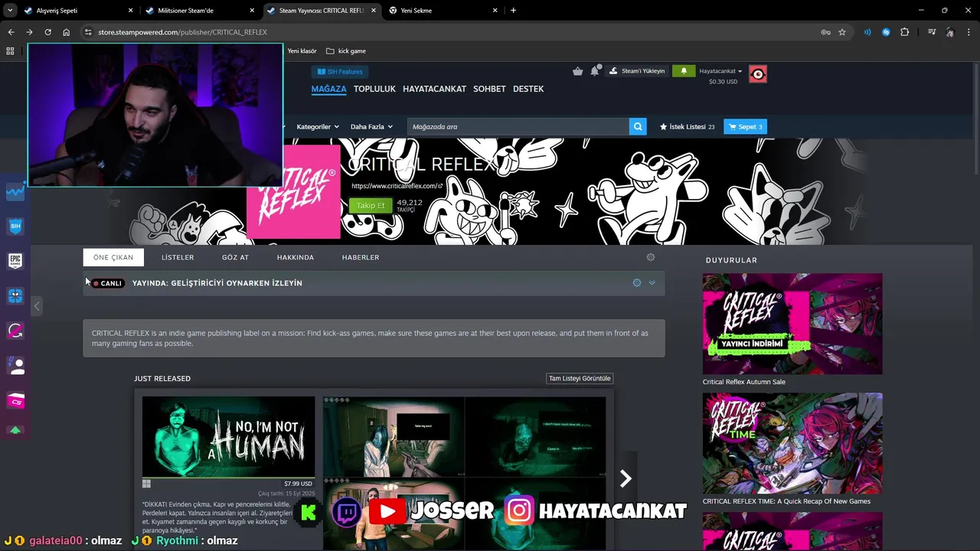Click the price chart icon in sidebar

[x=15, y=192]
